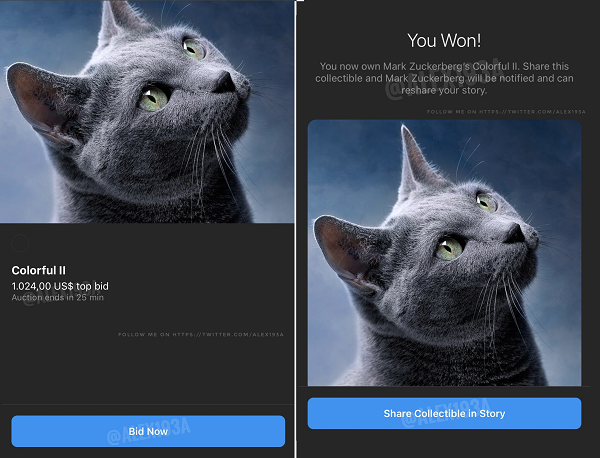Screen dimensions: 600x458
Task: Click the @ALEX193A watermark on the Bid Now button
Action: click(x=148, y=432)
